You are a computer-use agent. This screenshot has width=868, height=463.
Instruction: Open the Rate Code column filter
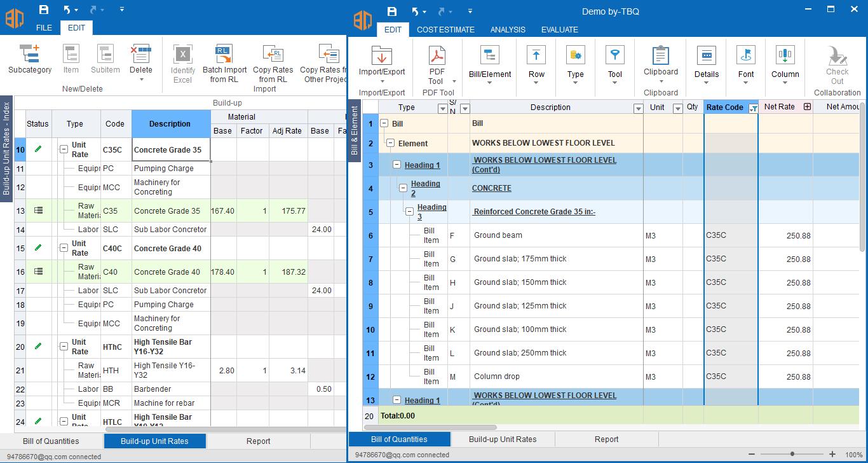752,108
